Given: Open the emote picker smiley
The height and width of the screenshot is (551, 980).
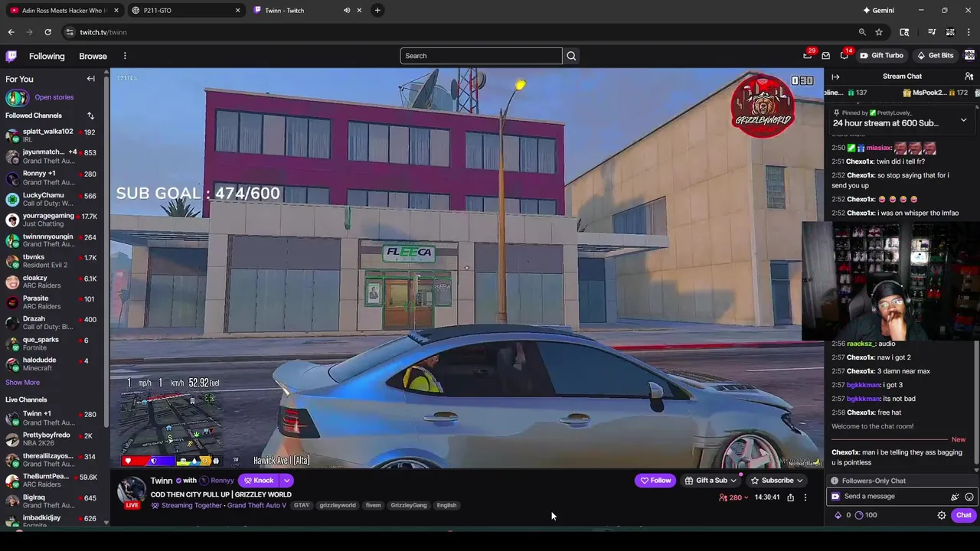Looking at the screenshot, I should (x=969, y=497).
